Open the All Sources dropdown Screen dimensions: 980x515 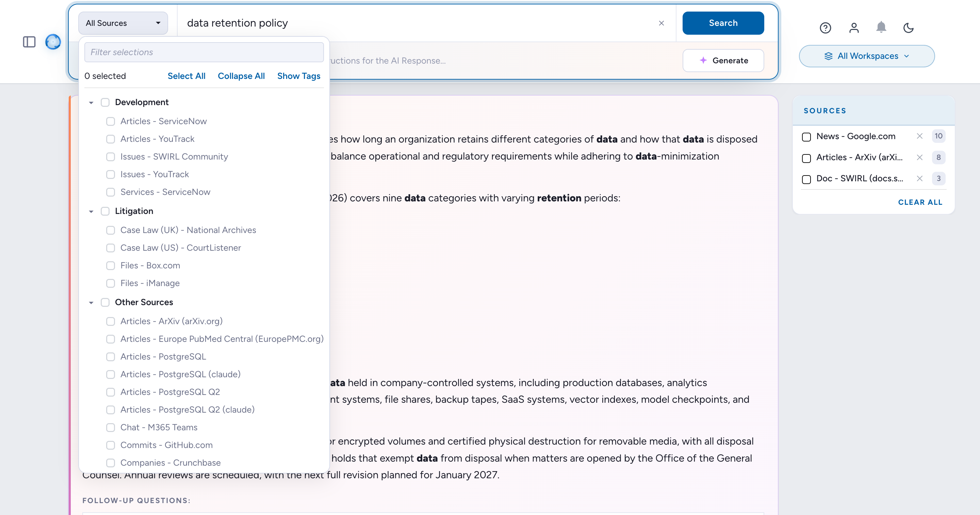[x=123, y=23]
